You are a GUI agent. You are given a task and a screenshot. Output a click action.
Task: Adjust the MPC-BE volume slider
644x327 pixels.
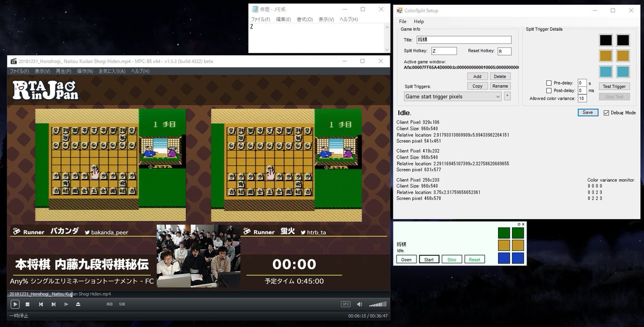point(377,304)
